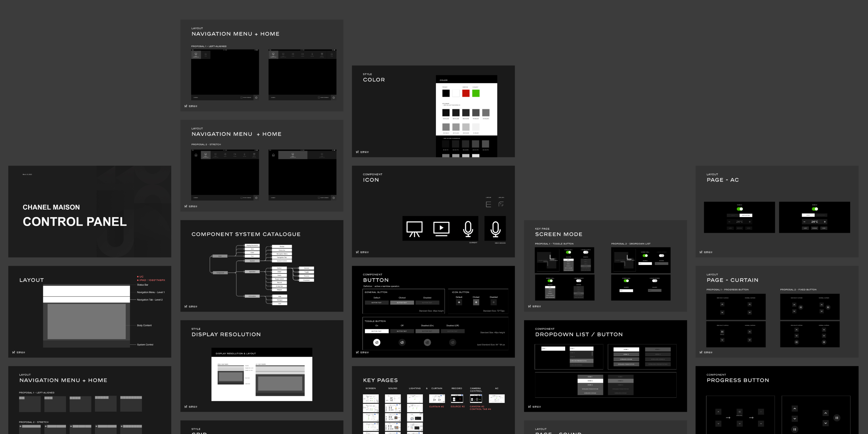The height and width of the screenshot is (434, 868).
Task: Click home icon in Proposal 2 Stretch mockup
Action: (196, 155)
